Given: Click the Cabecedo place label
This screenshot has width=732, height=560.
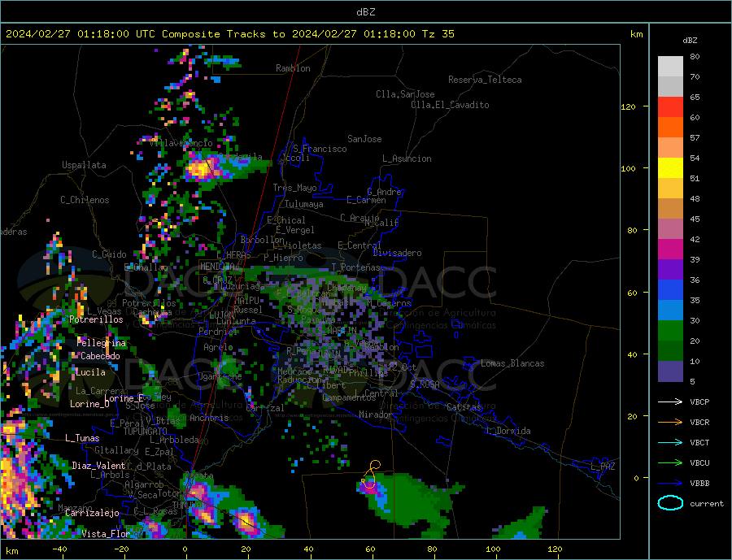Looking at the screenshot, I should [x=100, y=356].
